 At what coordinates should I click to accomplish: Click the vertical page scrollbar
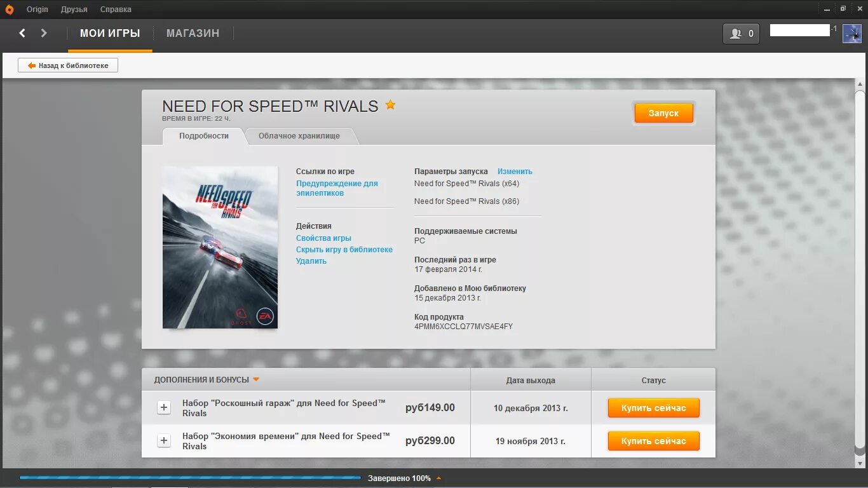click(860, 268)
